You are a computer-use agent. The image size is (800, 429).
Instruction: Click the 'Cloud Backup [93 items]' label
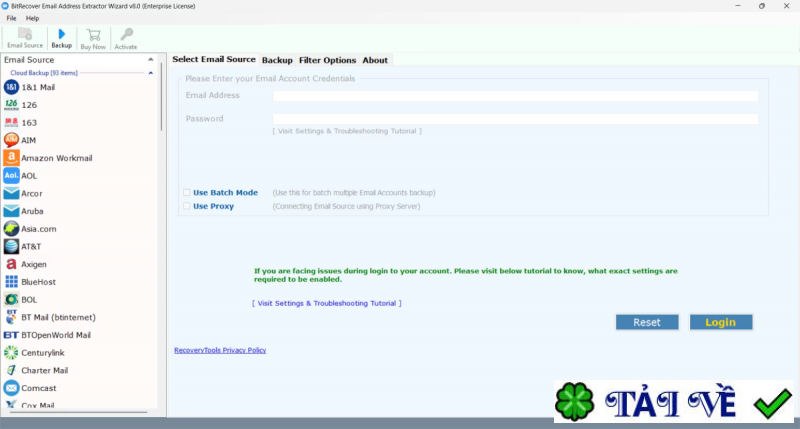pos(44,73)
